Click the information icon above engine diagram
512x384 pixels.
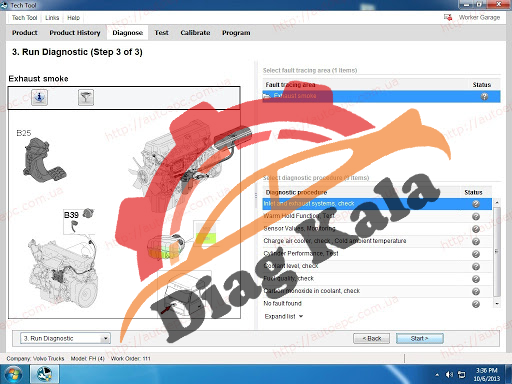(39, 97)
